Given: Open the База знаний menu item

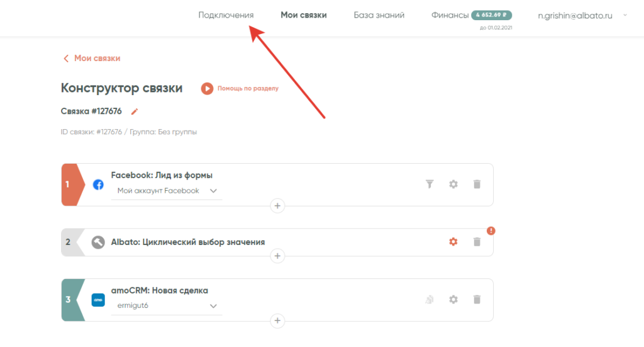Looking at the screenshot, I should pyautogui.click(x=379, y=15).
